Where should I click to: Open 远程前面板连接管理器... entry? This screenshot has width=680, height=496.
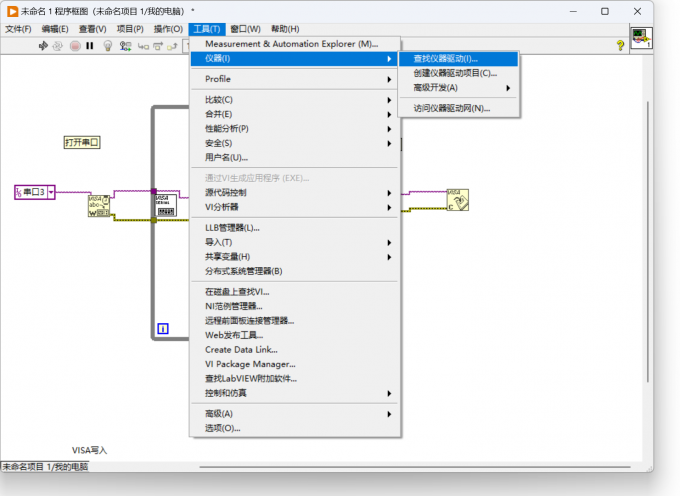pyautogui.click(x=294, y=321)
